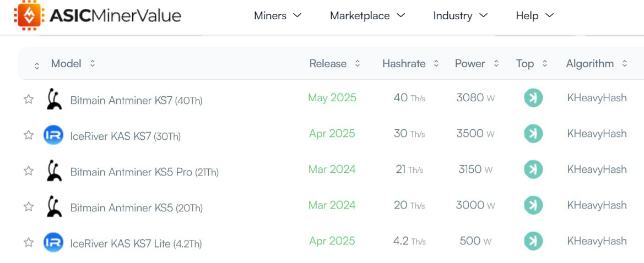The height and width of the screenshot is (263, 644).
Task: Click Mar 2024 in KS5 Pro row
Action: pos(332,169)
